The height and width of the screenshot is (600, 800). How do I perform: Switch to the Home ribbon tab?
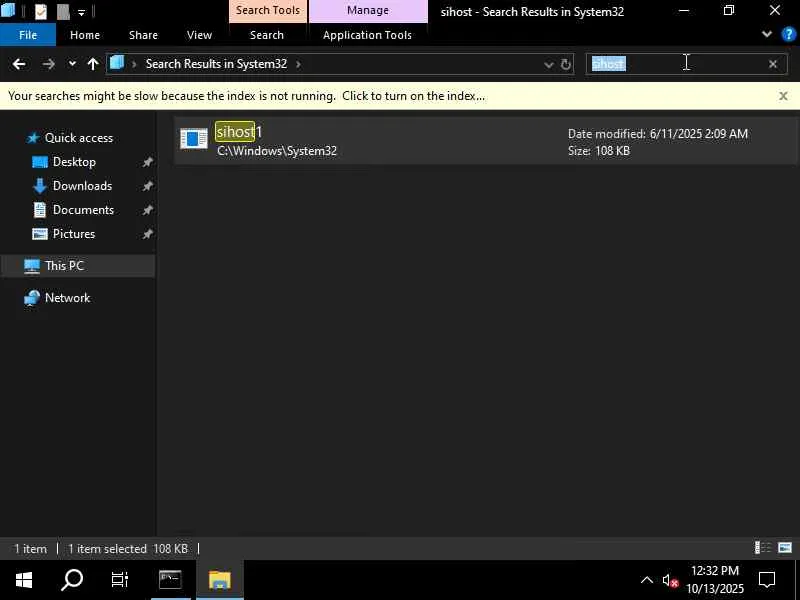tap(85, 35)
